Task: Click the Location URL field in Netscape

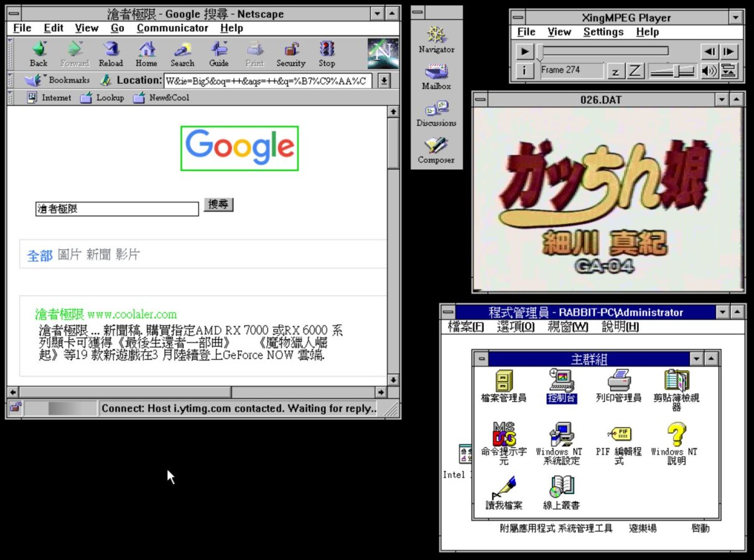Action: coord(268,80)
